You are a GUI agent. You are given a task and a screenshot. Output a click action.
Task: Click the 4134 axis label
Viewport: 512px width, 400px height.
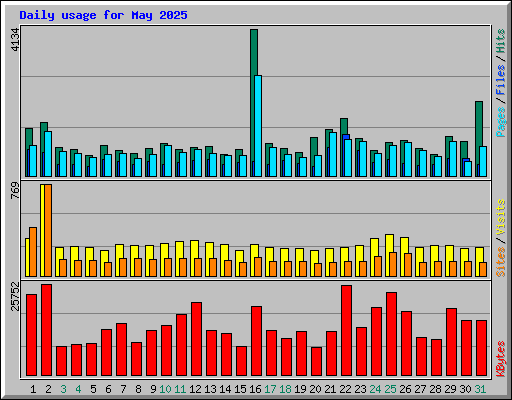15,40
